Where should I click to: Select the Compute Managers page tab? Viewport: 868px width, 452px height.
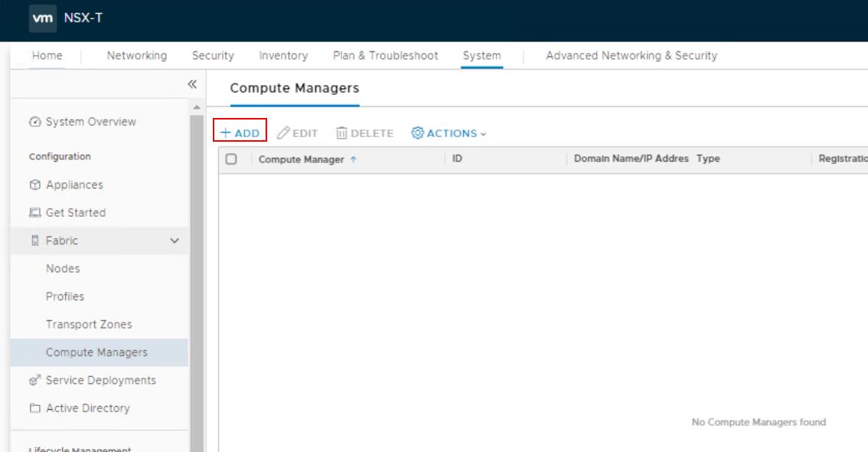(x=295, y=88)
